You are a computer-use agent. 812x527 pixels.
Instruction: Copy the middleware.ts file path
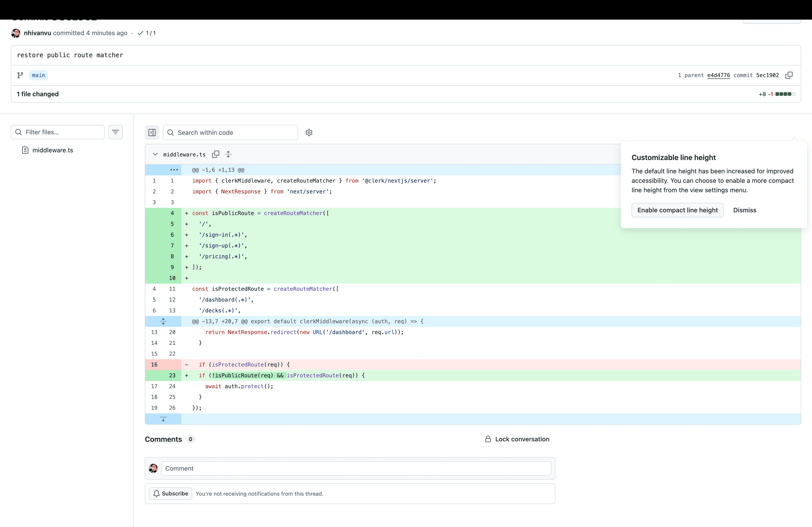[x=216, y=154]
